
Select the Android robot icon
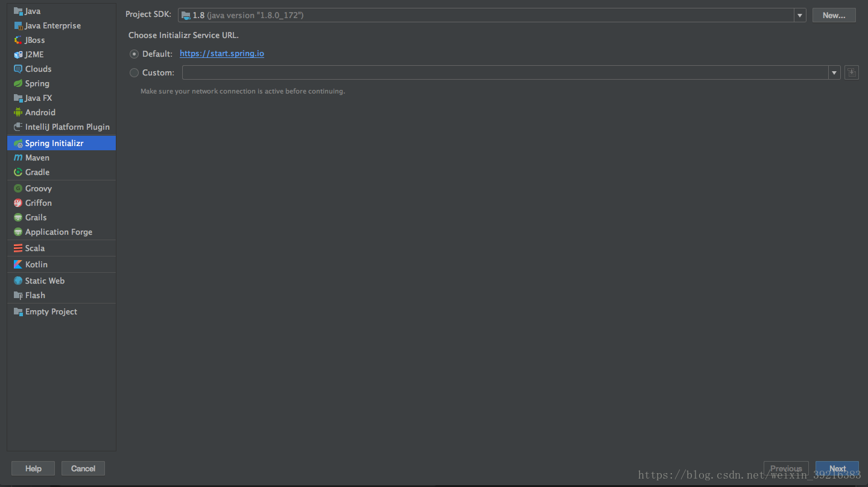pyautogui.click(x=18, y=113)
